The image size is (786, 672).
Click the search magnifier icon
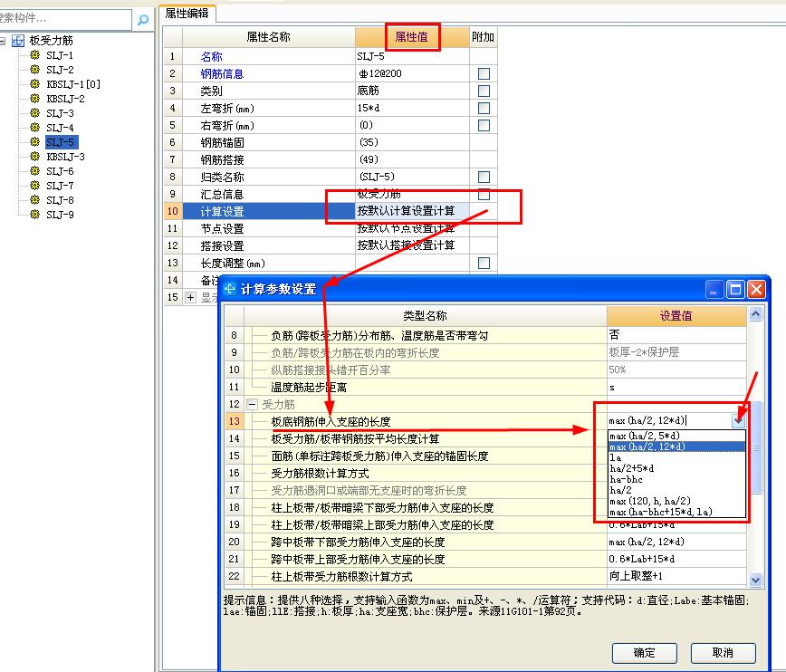coord(143,20)
